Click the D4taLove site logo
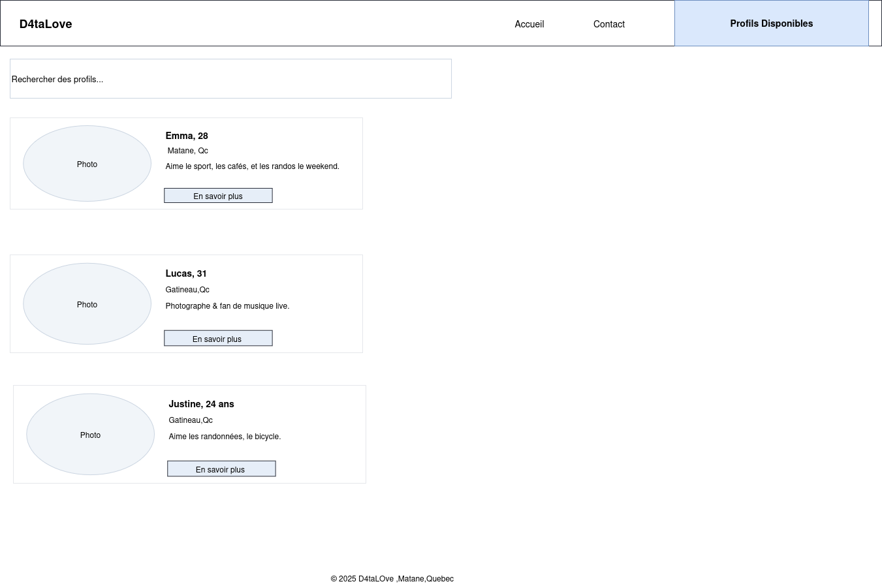Viewport: 882px width, 588px height. (46, 24)
